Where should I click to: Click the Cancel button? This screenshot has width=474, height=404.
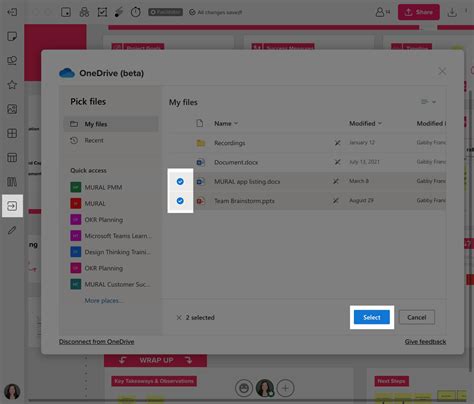point(417,317)
